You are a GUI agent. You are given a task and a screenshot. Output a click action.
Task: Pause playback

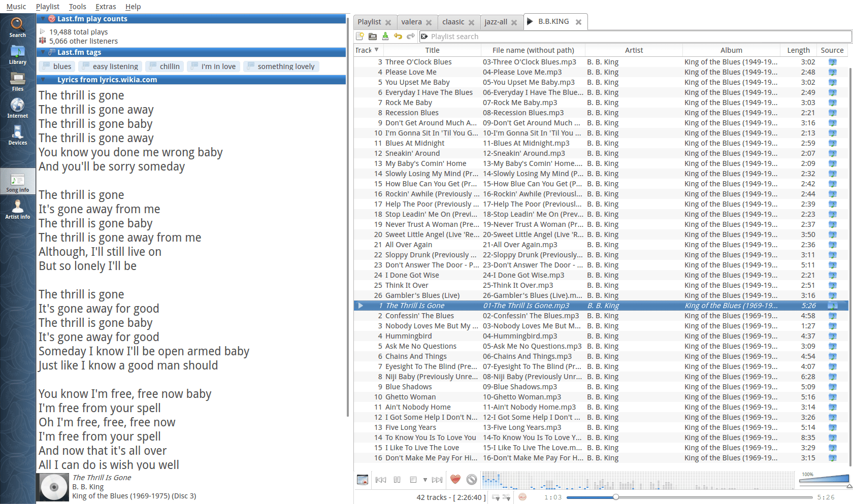pyautogui.click(x=397, y=479)
